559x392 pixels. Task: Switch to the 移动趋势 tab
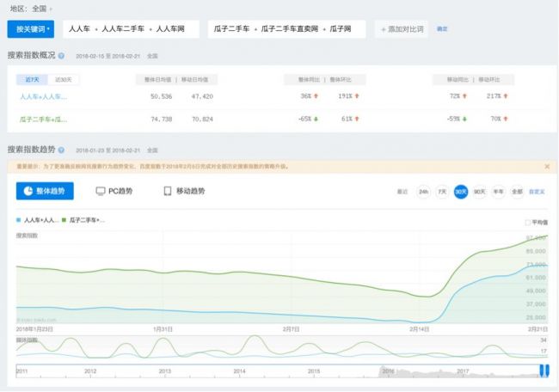click(x=184, y=191)
